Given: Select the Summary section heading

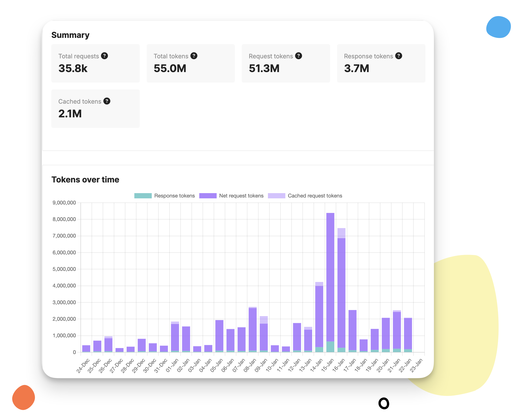Looking at the screenshot, I should tap(70, 35).
